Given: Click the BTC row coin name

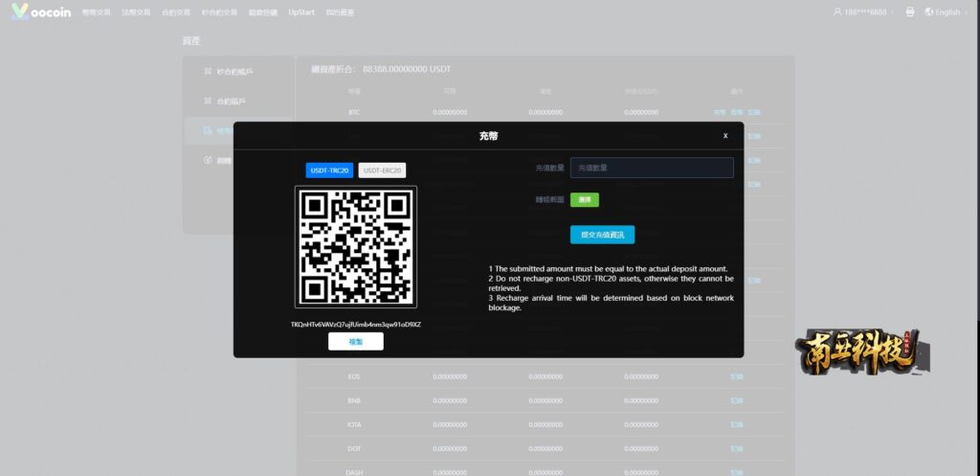Looking at the screenshot, I should [x=354, y=113].
